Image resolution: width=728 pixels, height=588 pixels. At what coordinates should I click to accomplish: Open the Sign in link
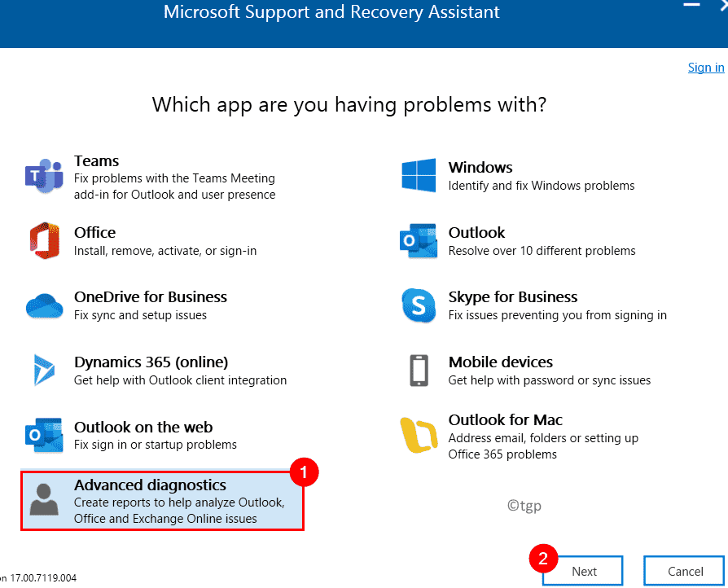coord(706,68)
